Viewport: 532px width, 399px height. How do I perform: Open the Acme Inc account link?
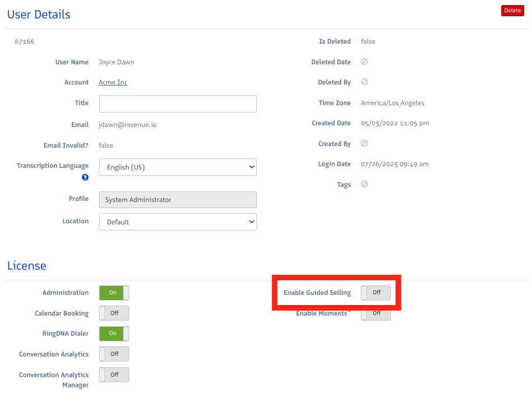click(112, 82)
